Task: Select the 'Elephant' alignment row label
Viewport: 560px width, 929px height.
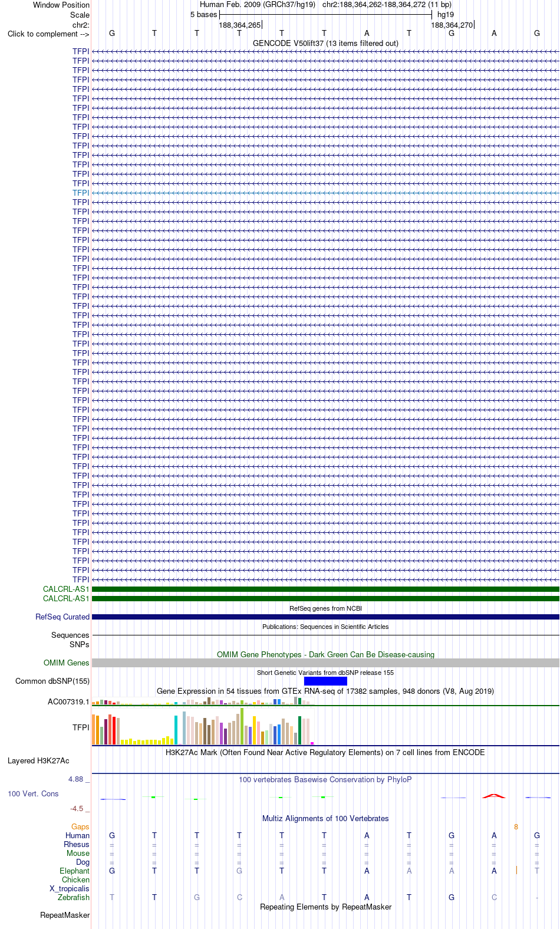Action: 75,871
